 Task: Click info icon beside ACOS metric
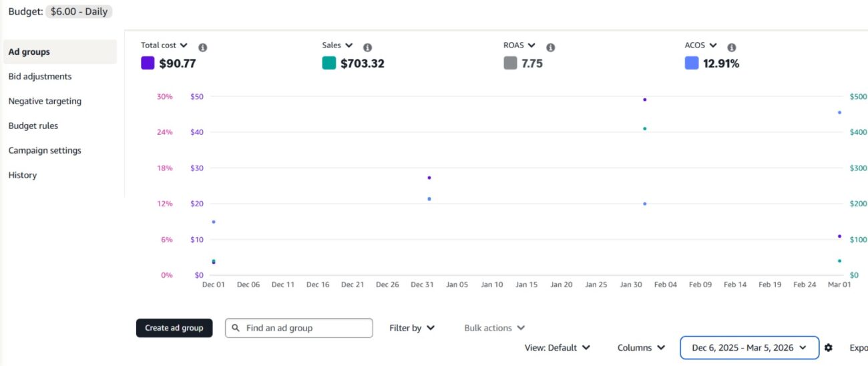pos(732,47)
